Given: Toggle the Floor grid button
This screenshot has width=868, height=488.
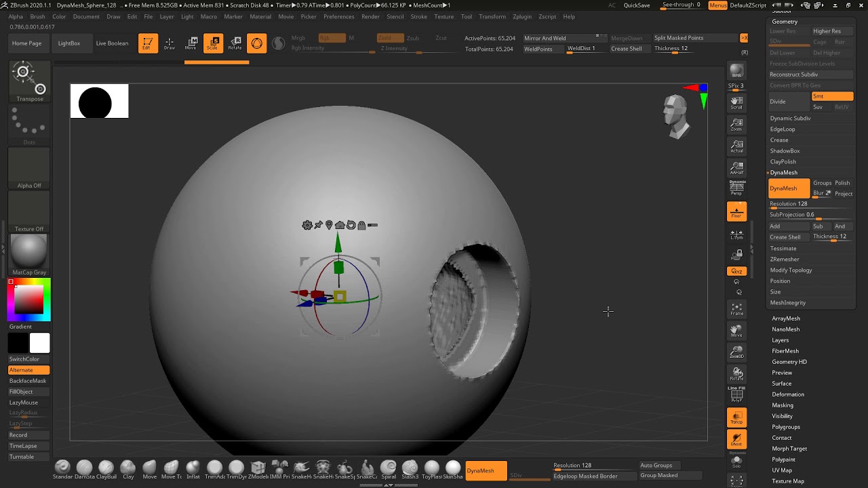Looking at the screenshot, I should click(x=736, y=211).
